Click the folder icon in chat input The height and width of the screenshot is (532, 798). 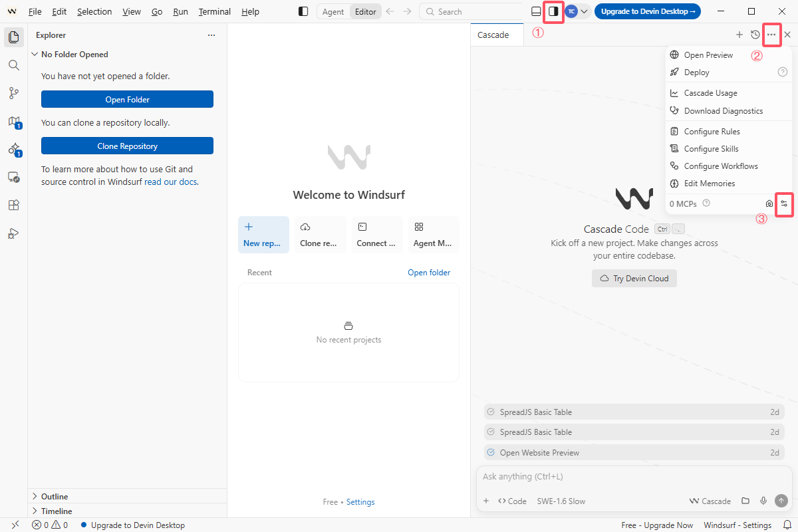[745, 501]
